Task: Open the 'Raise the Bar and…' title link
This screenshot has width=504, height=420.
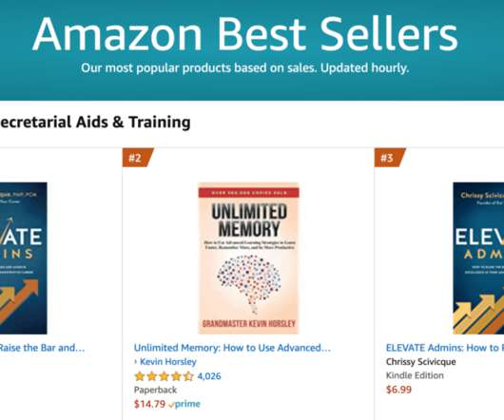Action: coord(42,348)
